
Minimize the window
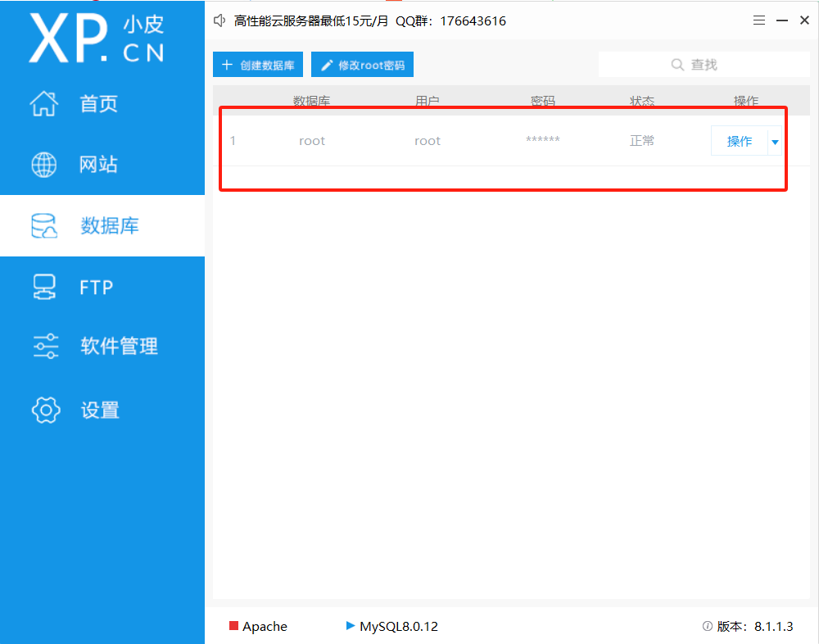click(782, 20)
